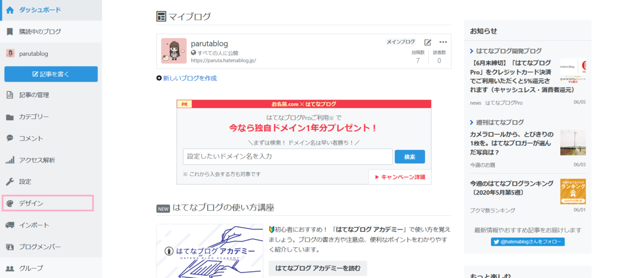
Task: Open アクセス解析 menu item
Action: [51, 160]
